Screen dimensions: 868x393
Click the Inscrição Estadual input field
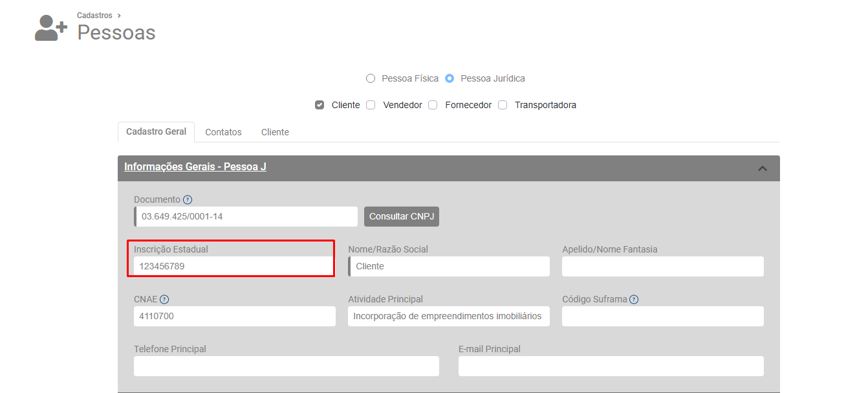(233, 266)
